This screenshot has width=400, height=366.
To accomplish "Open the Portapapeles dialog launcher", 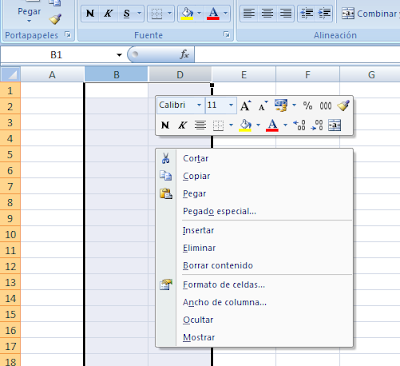I will point(68,35).
